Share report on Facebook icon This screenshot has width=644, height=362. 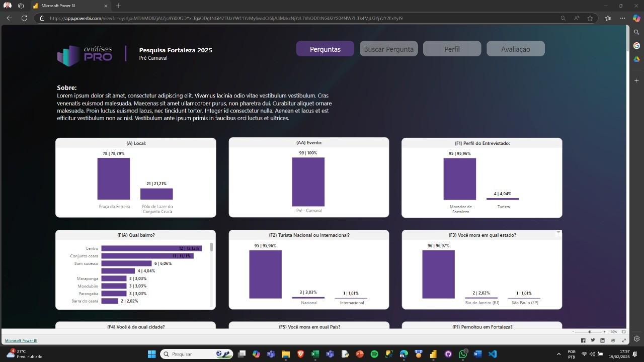[x=583, y=340]
